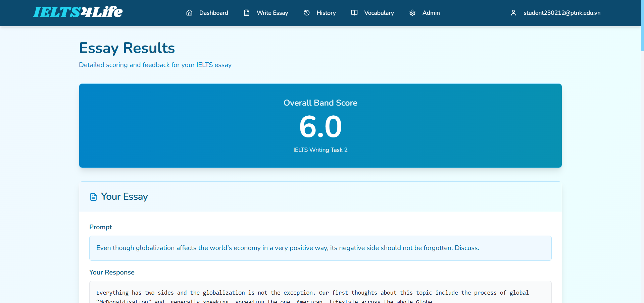The width and height of the screenshot is (644, 303).
Task: Go to the Write Essay page
Action: (272, 13)
